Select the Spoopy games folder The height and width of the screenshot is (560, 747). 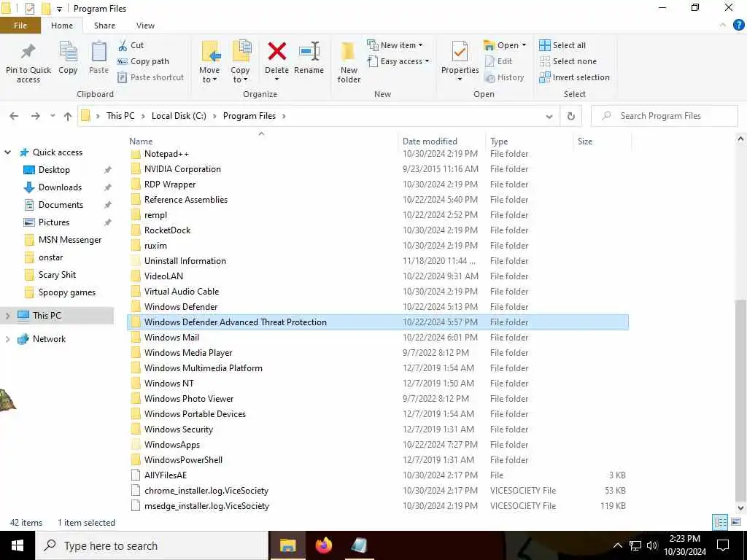(66, 292)
